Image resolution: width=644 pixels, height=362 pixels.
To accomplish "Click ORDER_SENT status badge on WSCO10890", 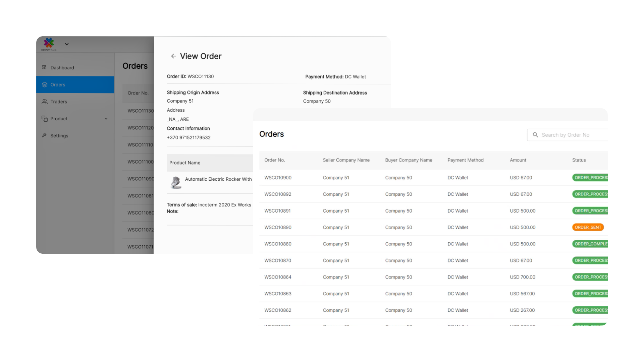I will coord(587,227).
